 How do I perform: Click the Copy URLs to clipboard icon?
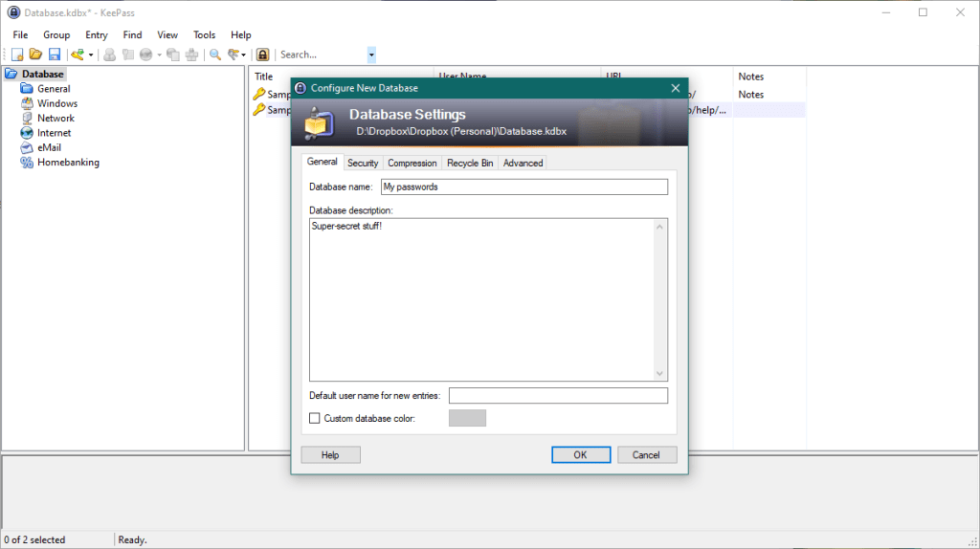173,55
